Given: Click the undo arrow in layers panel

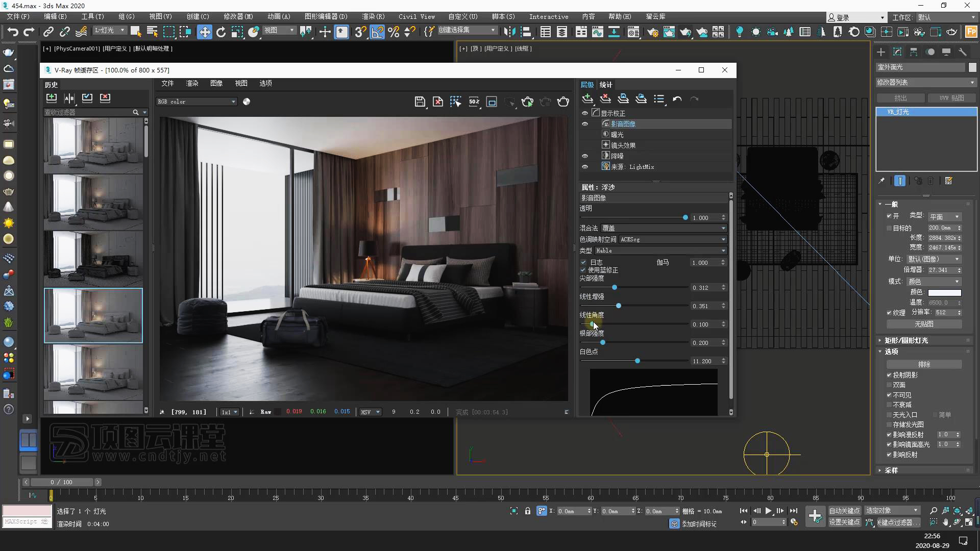Looking at the screenshot, I should coord(677,99).
